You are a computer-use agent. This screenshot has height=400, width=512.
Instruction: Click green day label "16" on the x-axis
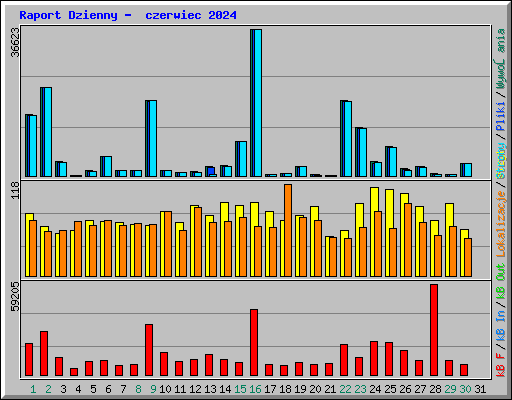(x=255, y=389)
